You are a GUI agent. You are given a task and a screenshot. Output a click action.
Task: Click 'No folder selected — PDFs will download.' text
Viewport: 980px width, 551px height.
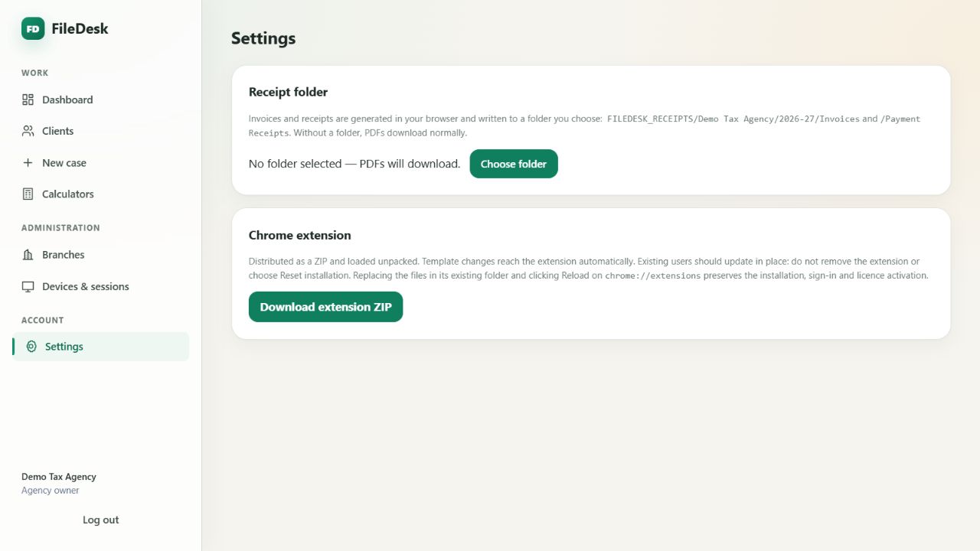pos(354,164)
